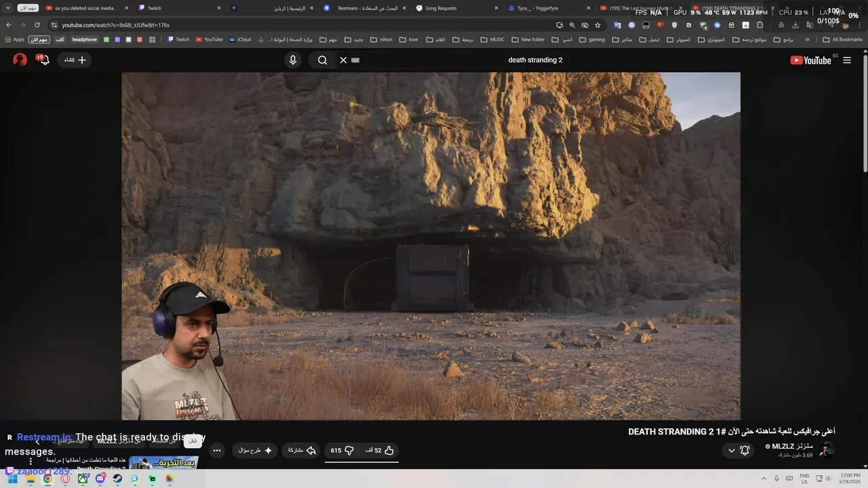Open the tab search dropdown arrow
The image size is (868, 488).
[x=9, y=8]
